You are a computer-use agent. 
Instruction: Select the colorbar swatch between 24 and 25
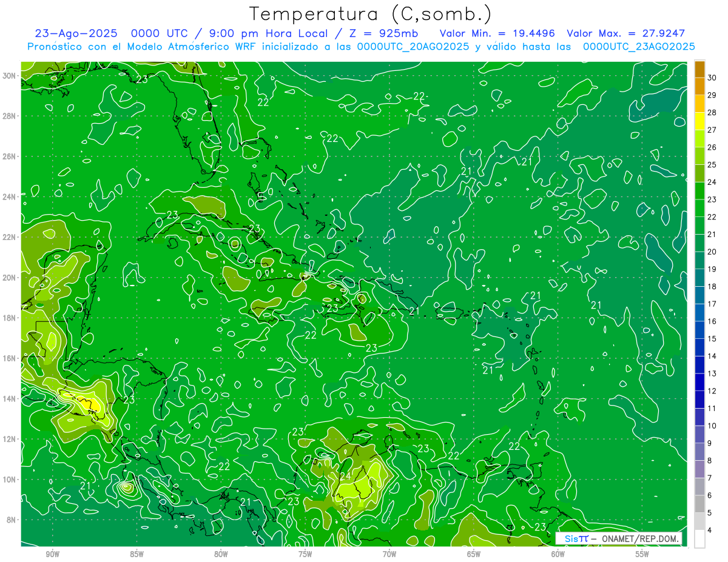(x=700, y=173)
